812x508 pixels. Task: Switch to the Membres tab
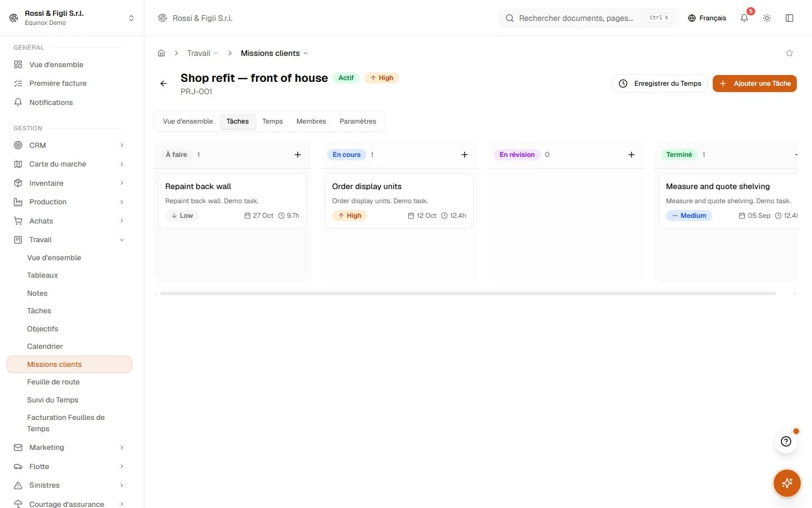point(311,121)
